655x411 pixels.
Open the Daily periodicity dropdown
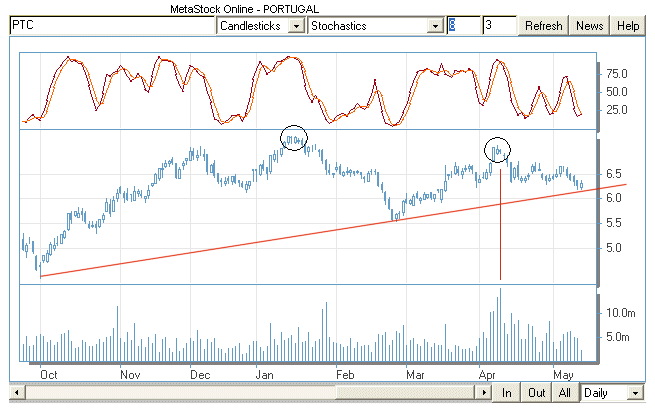point(635,393)
